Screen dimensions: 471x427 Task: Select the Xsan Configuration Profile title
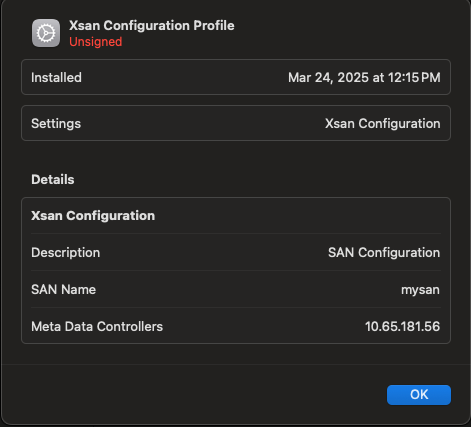[152, 25]
